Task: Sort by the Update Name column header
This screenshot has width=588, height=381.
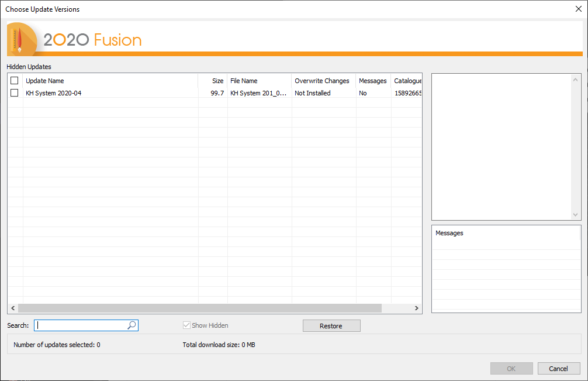Action: [x=43, y=81]
